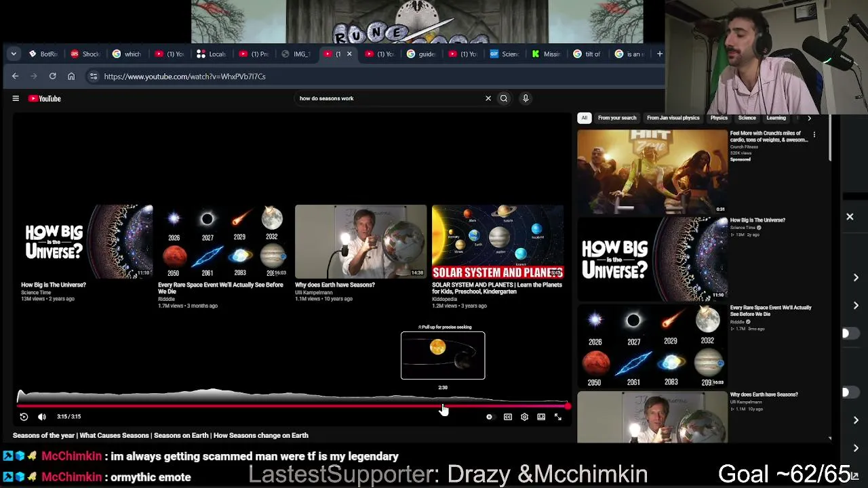The height and width of the screenshot is (488, 868).
Task: Focus the browser address bar URL
Action: (184, 77)
